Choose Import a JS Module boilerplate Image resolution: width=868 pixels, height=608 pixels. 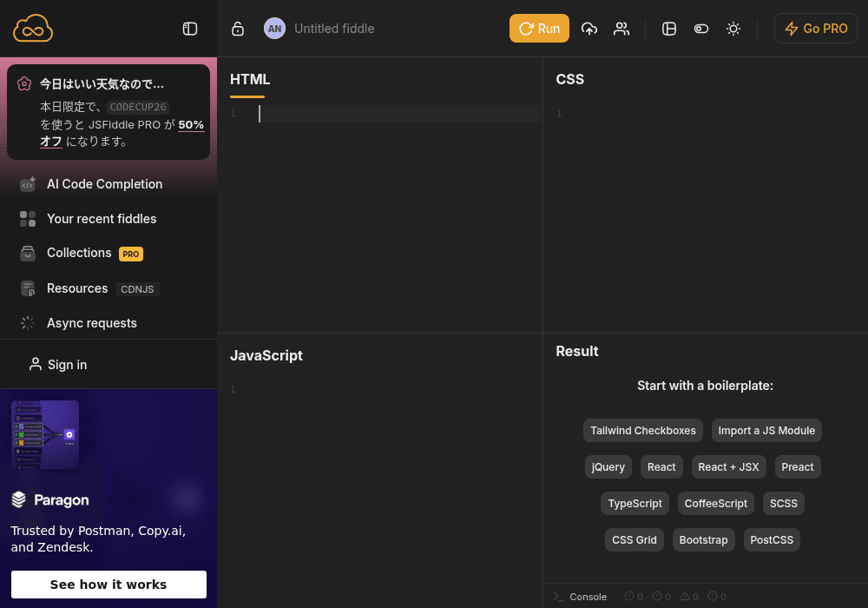(x=766, y=430)
